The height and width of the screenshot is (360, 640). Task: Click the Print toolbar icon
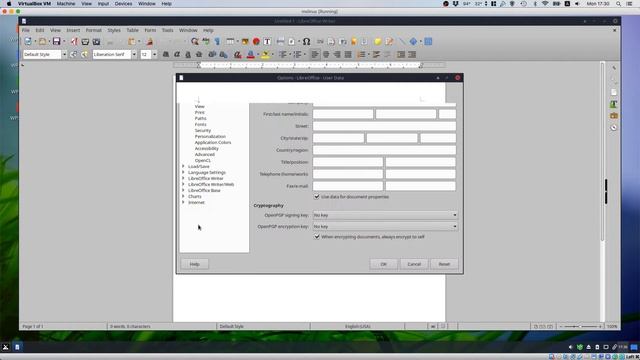pyautogui.click(x=85, y=42)
